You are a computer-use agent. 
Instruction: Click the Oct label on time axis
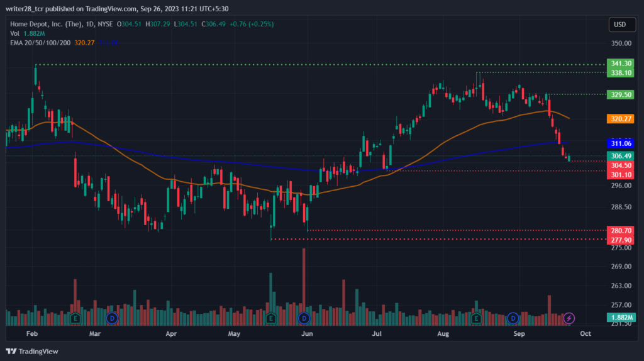coord(586,333)
